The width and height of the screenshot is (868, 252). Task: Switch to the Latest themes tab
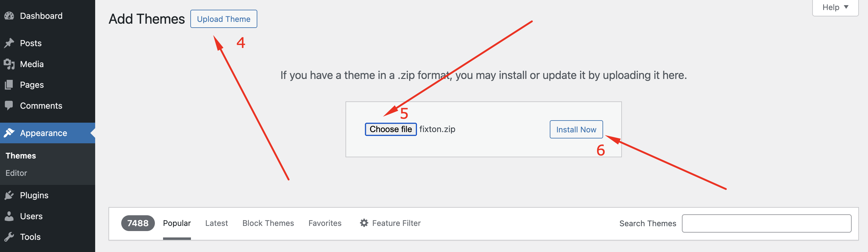click(216, 223)
